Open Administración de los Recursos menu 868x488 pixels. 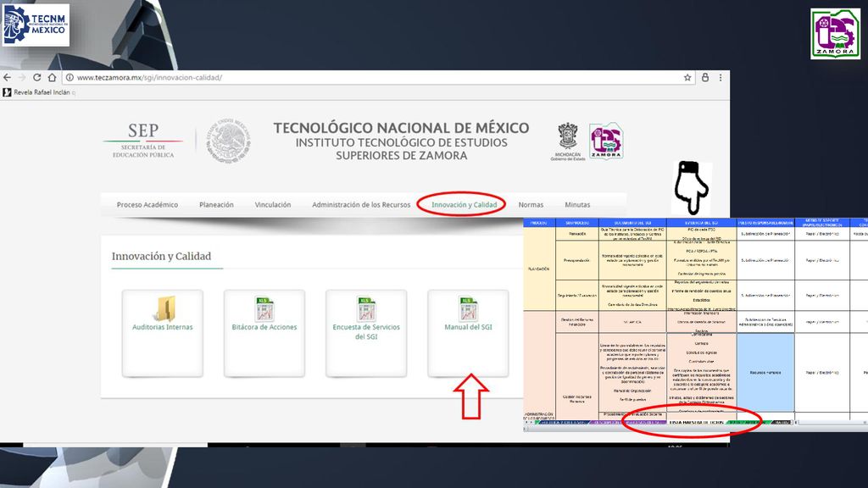(x=361, y=205)
